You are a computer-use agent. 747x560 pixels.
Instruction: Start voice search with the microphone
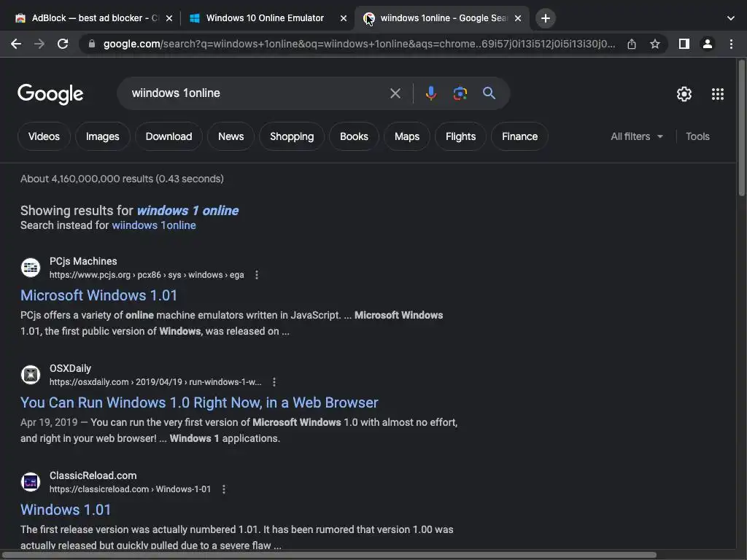430,93
